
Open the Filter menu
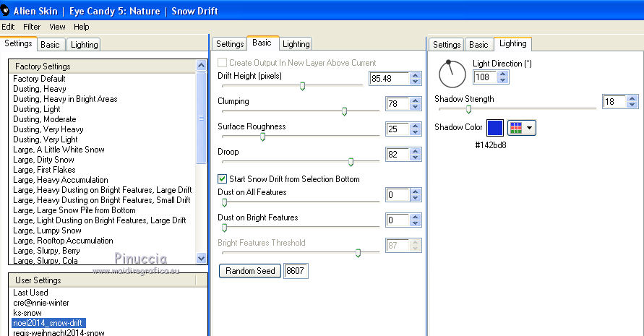(x=32, y=27)
